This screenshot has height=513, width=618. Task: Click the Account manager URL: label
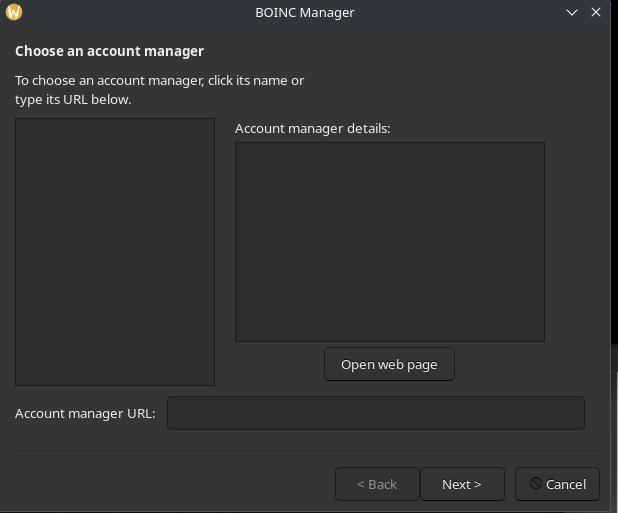[x=85, y=413]
